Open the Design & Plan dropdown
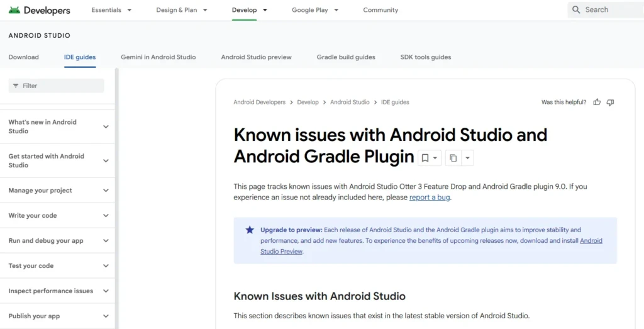This screenshot has width=644, height=329. click(182, 10)
